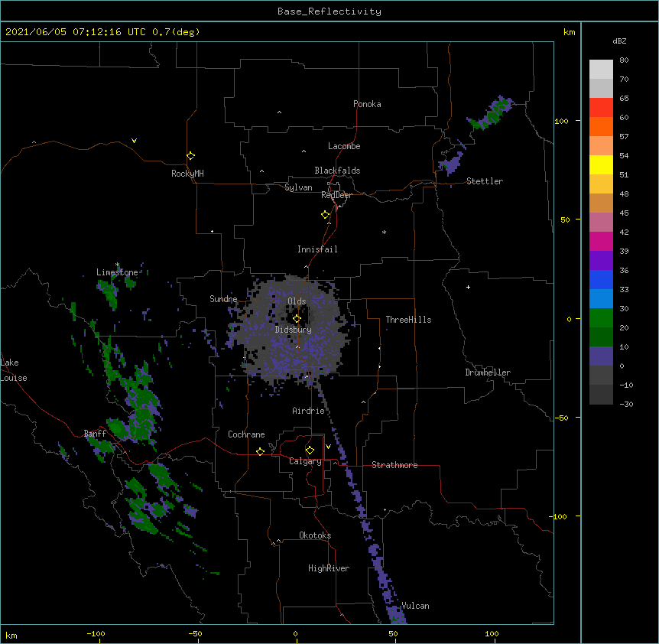The width and height of the screenshot is (659, 644).
Task: Click the Sundre town label
Action: click(223, 299)
